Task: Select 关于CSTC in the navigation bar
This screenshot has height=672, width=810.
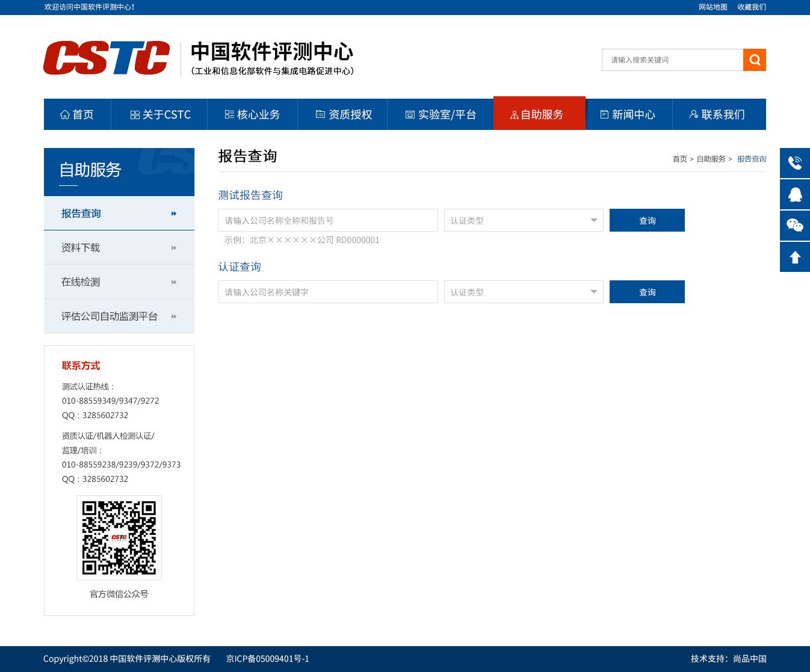Action: coord(160,114)
